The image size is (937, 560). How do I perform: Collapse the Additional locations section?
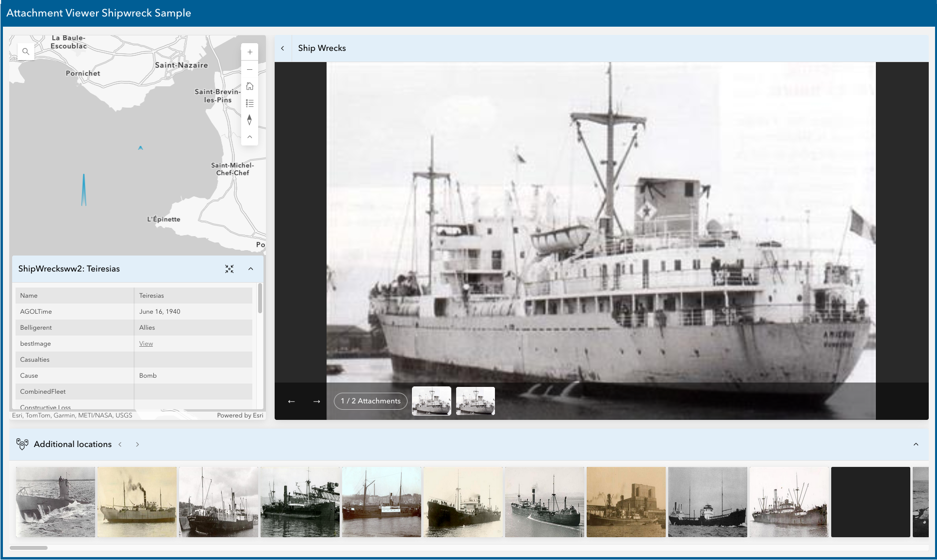pyautogui.click(x=916, y=444)
